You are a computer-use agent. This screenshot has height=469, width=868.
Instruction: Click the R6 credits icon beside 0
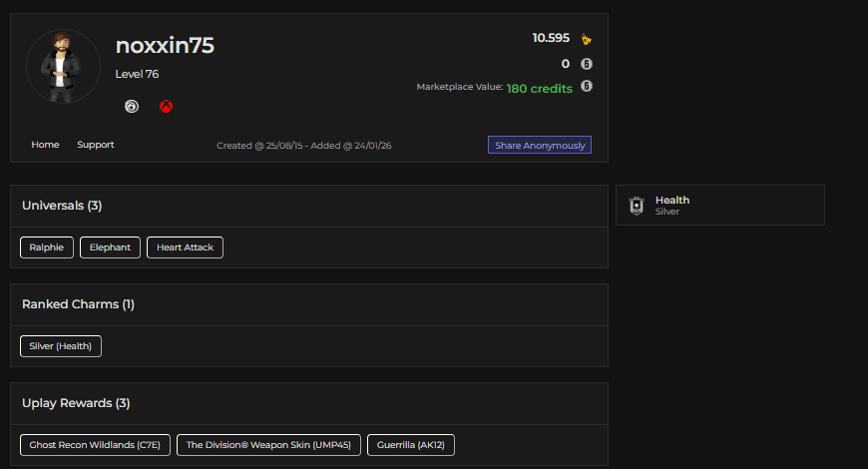click(587, 64)
